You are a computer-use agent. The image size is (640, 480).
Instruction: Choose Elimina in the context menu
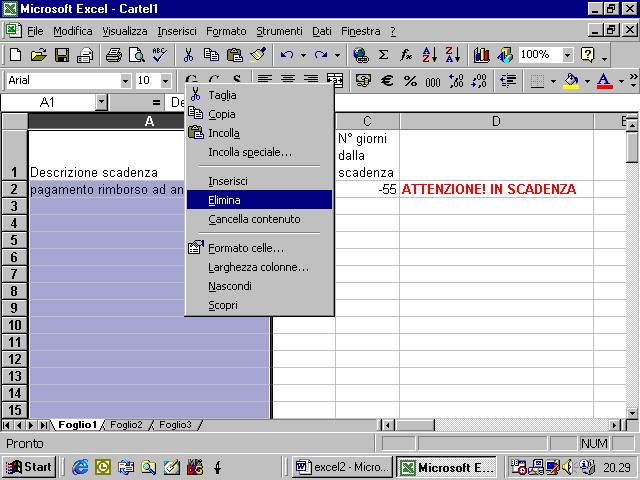[259, 200]
